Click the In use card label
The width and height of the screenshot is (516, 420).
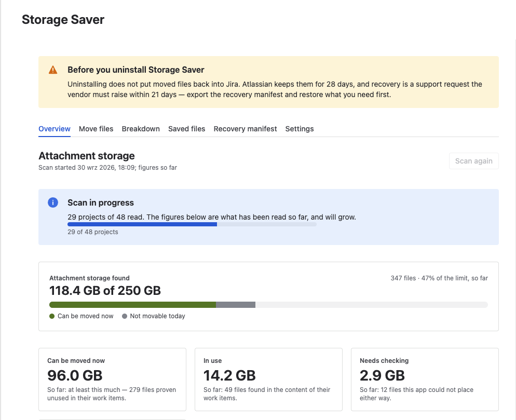(213, 361)
